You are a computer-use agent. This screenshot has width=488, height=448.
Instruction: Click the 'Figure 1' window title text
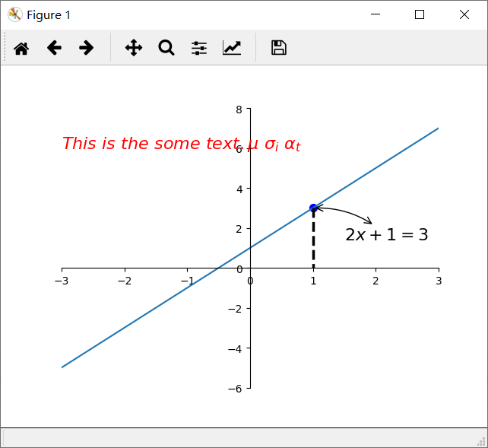tap(49, 15)
